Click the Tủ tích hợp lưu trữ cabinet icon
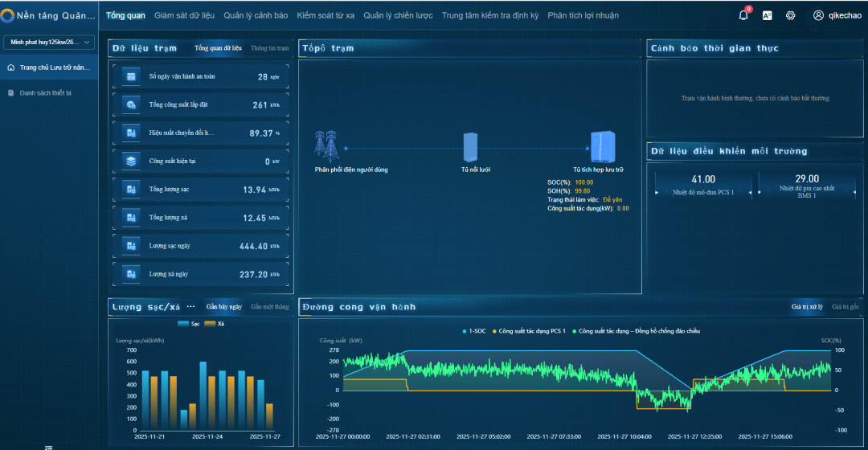868x450 pixels. 603,148
